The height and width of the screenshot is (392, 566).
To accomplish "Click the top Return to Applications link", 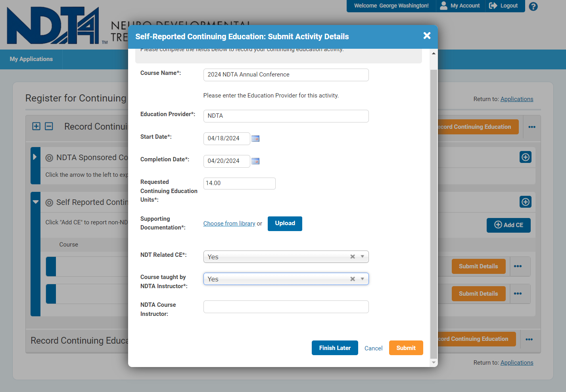I will click(x=517, y=99).
